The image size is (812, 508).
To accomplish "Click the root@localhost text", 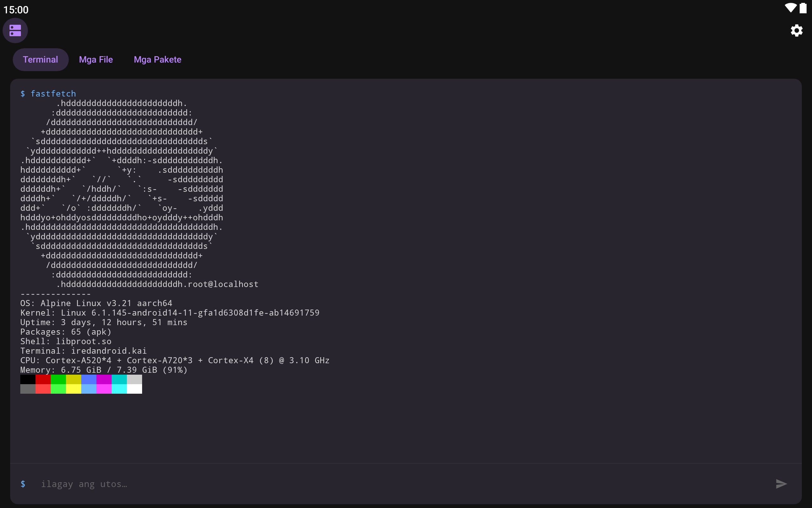I will (x=223, y=284).
